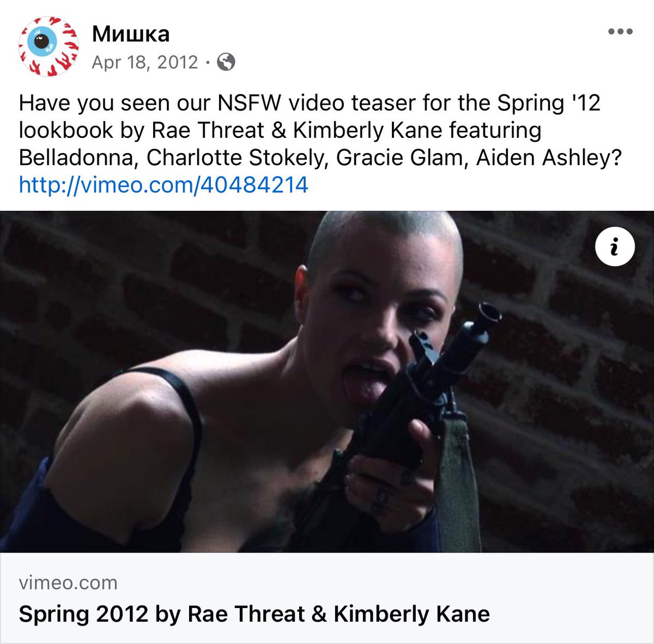Click the Apr 18, 2012 timestamp
The width and height of the screenshot is (654, 644).
[x=145, y=62]
